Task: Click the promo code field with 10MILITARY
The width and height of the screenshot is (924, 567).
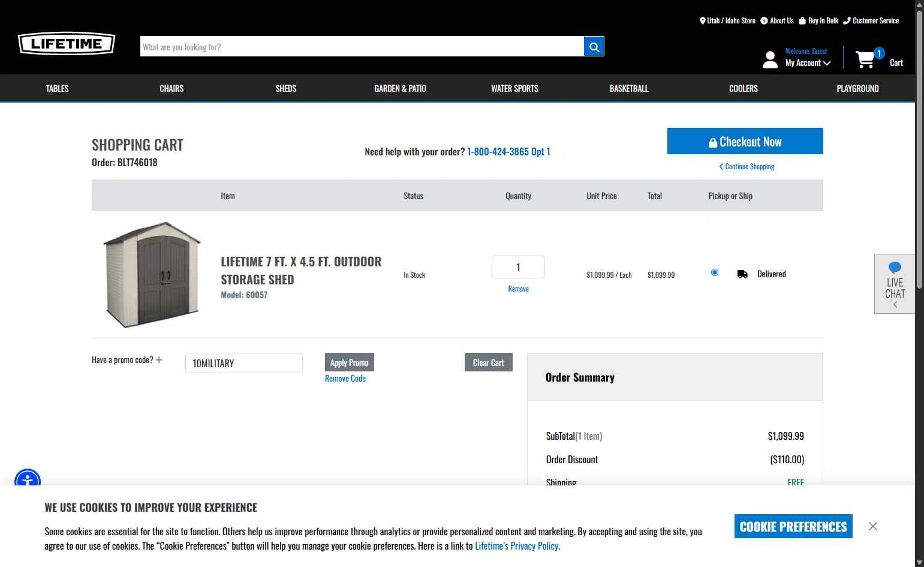Action: [x=244, y=363]
